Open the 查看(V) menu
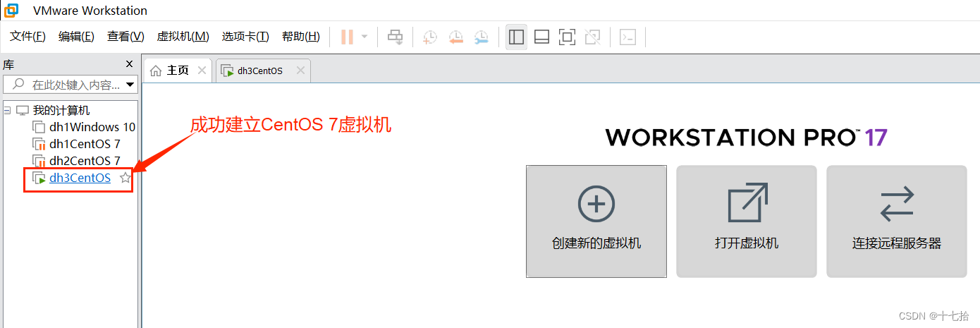The image size is (980, 328). (125, 37)
